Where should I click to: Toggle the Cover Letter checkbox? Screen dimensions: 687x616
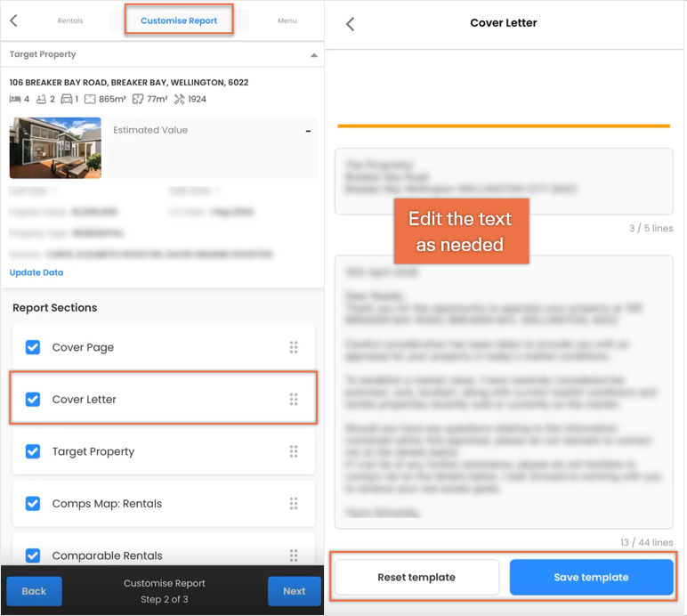pyautogui.click(x=33, y=399)
